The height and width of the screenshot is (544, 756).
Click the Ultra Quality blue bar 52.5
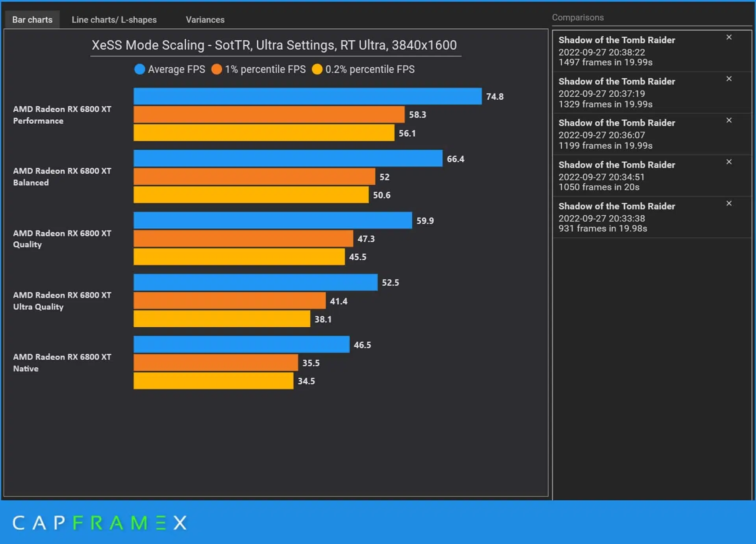click(x=256, y=282)
